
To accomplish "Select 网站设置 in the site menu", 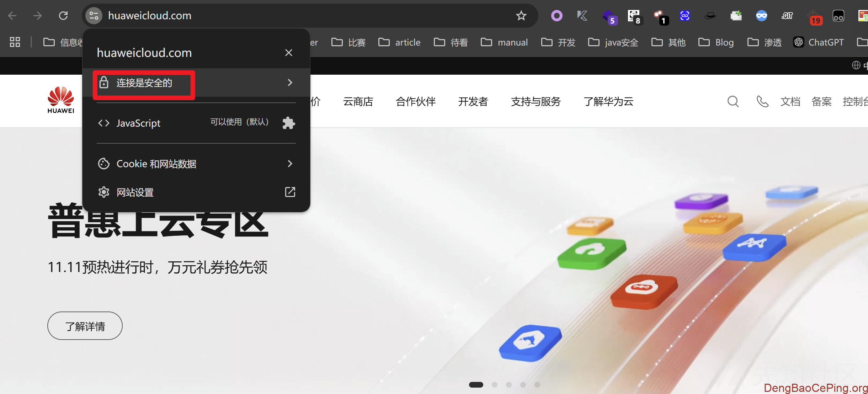I will [135, 192].
